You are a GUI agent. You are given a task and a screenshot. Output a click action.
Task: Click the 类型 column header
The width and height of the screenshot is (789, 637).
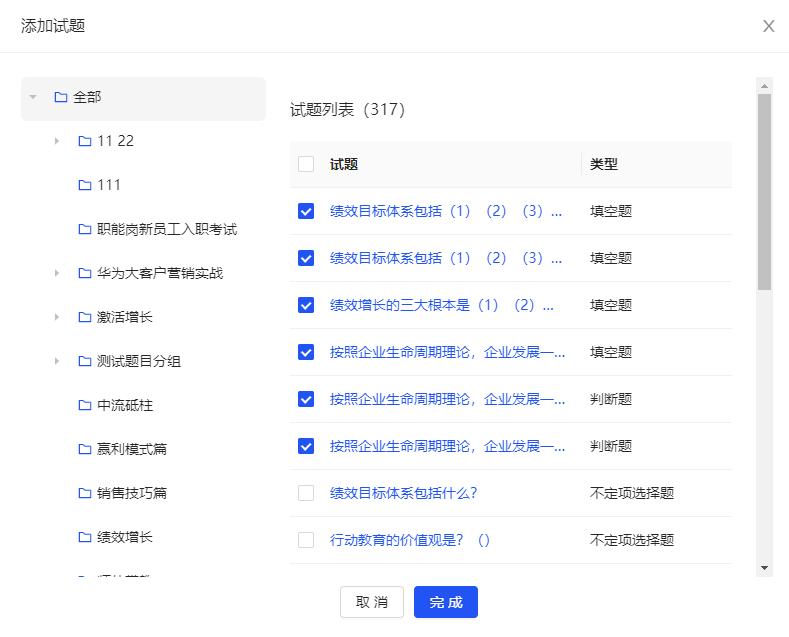coord(604,164)
